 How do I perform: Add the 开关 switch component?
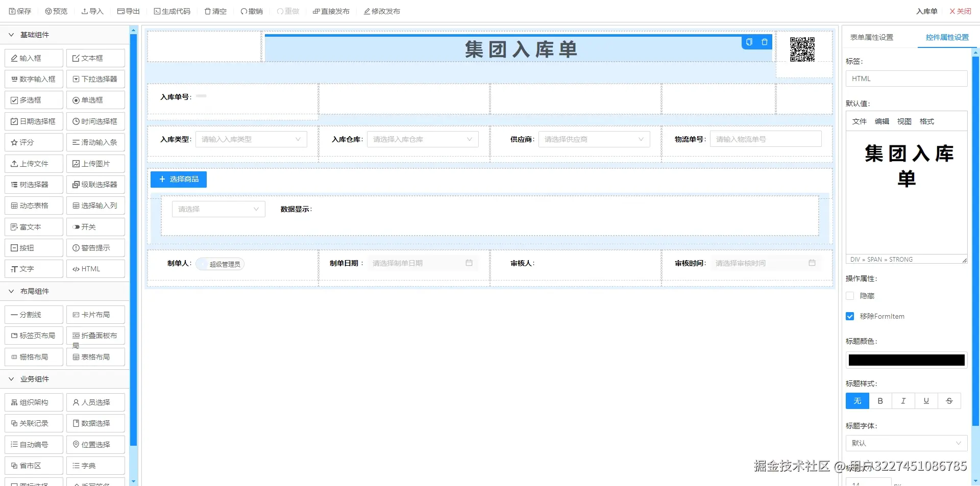95,227
